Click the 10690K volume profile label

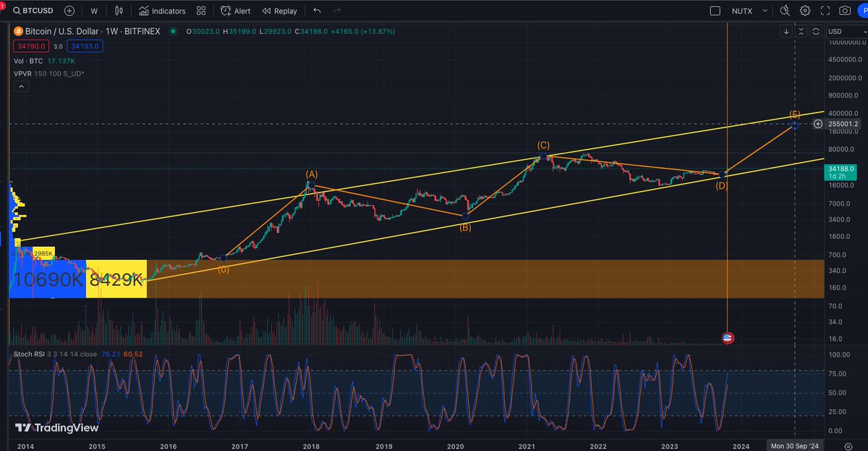point(48,279)
